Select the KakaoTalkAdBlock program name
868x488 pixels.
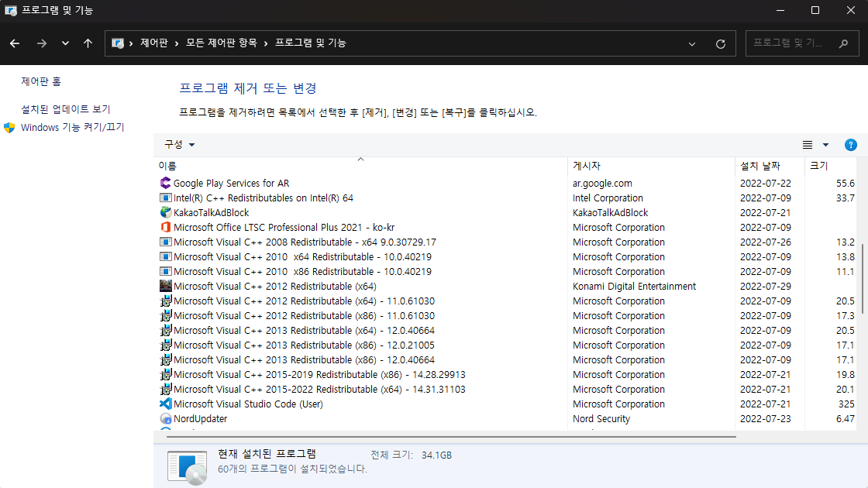[211, 212]
